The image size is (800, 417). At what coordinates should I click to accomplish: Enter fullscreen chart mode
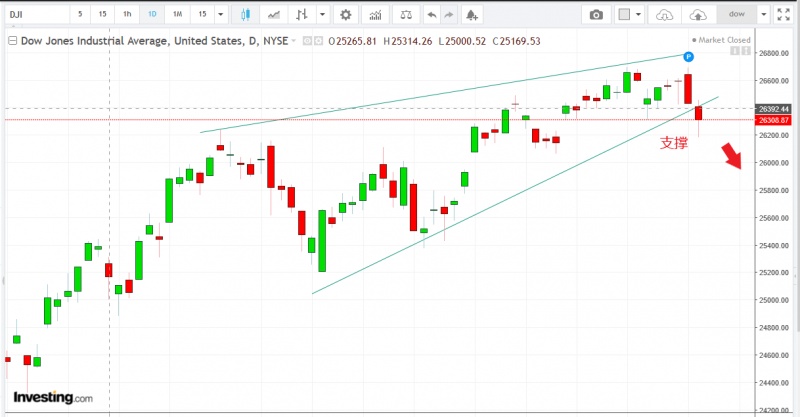tap(783, 15)
